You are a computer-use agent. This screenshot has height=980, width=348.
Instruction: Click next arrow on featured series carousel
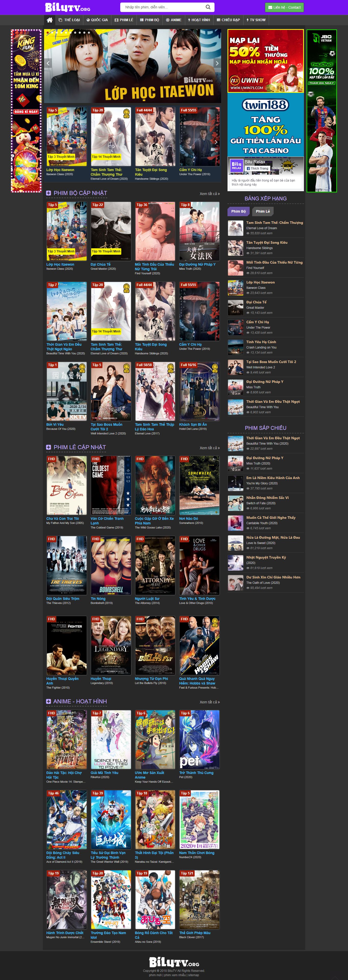click(x=216, y=142)
